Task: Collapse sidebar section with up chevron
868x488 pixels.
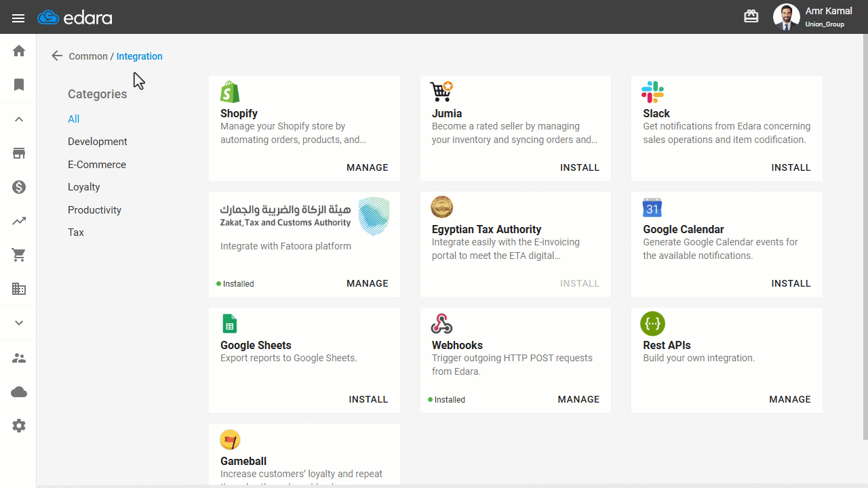Action: pos(19,119)
